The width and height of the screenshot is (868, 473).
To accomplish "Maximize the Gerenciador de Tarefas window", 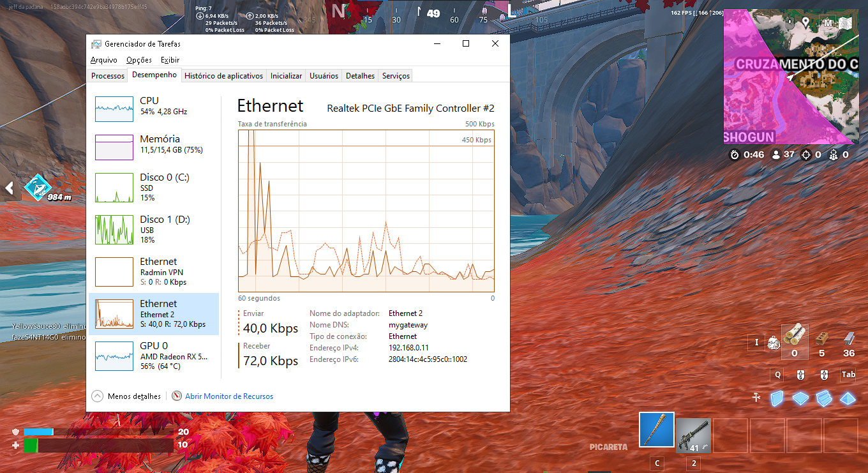I will click(466, 43).
